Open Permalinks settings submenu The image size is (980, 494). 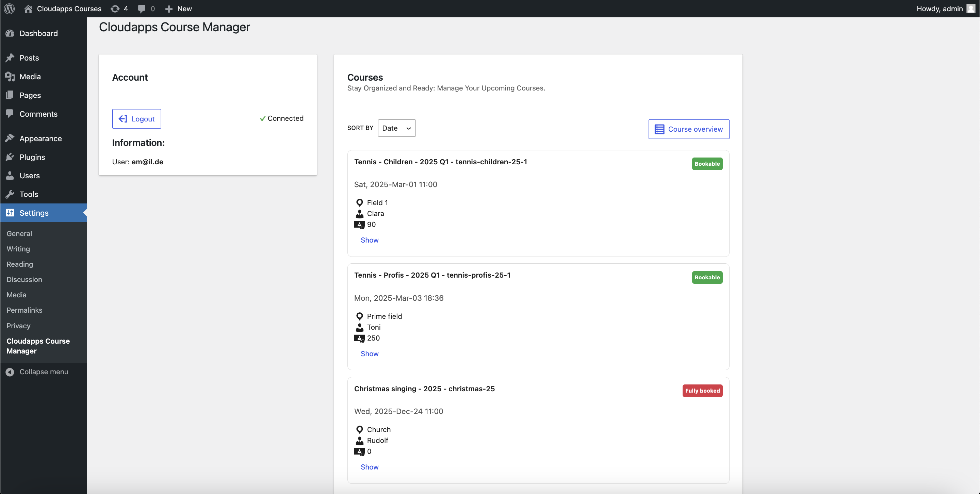24,310
